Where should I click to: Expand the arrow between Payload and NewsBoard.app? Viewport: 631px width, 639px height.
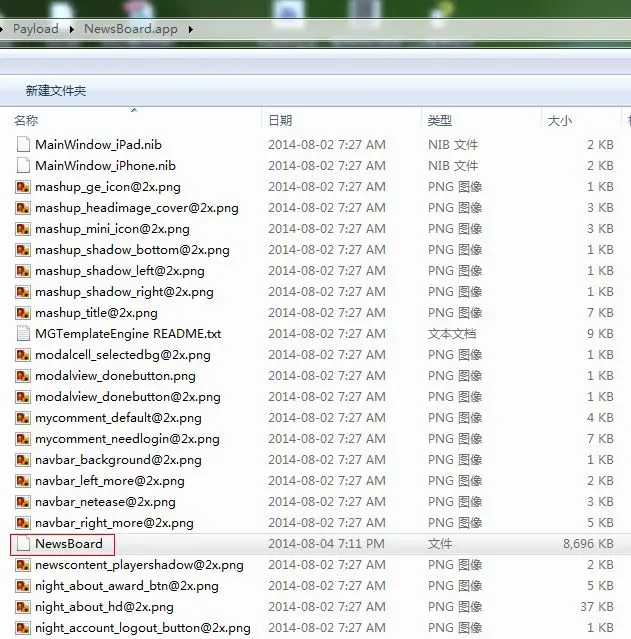pos(71,29)
